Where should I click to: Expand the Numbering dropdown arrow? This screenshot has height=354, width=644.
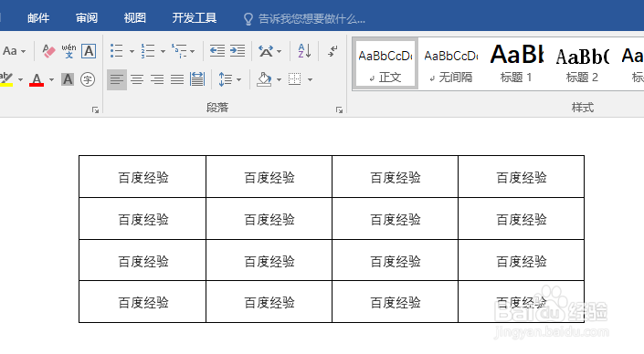(x=163, y=52)
